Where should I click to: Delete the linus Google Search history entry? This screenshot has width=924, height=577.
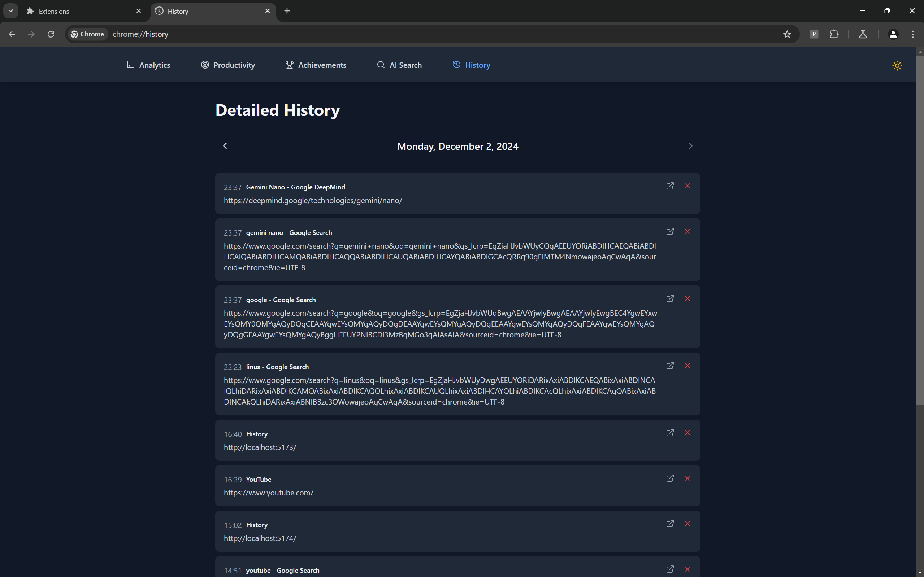pyautogui.click(x=687, y=366)
